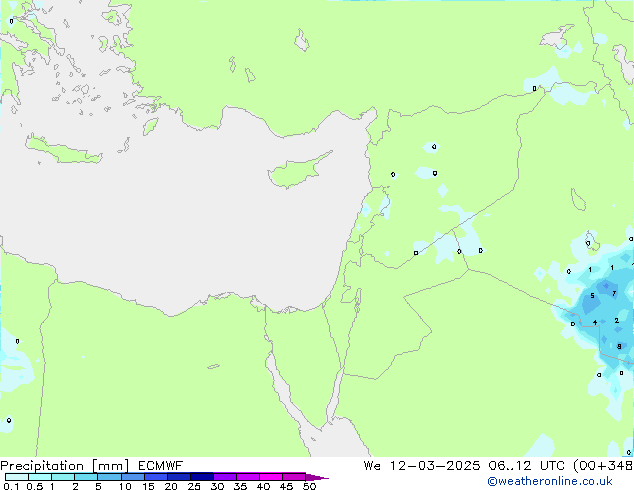The width and height of the screenshot is (634, 490).
Task: Click the legend arrow tip above 50 mm
Action: [x=317, y=478]
